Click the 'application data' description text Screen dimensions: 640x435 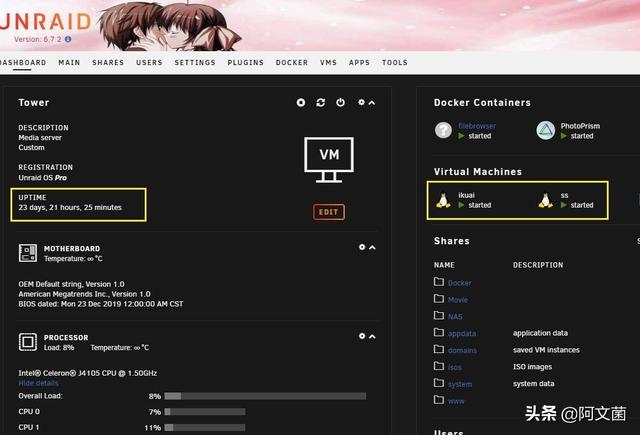pyautogui.click(x=540, y=333)
